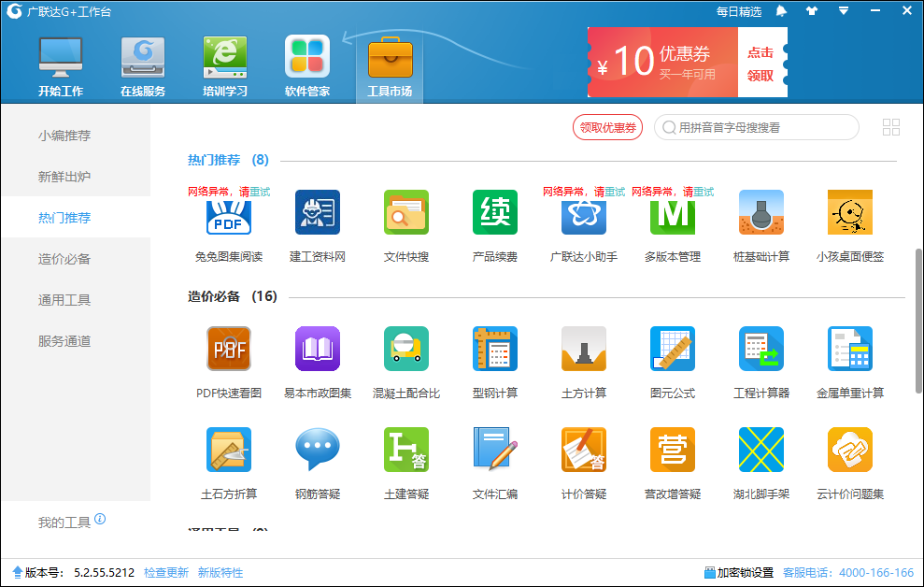Launch the 图元公式 tool
The height and width of the screenshot is (587, 924).
tap(673, 349)
